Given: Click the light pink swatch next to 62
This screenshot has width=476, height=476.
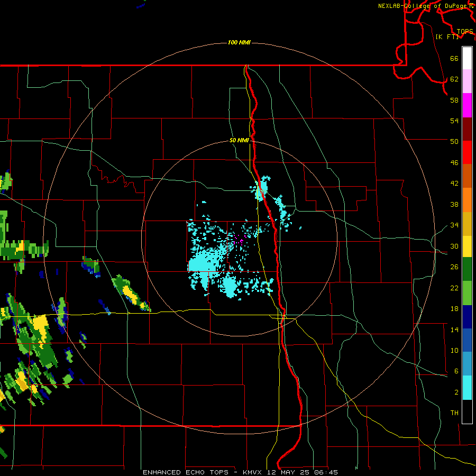Looking at the screenshot, I should pyautogui.click(x=467, y=81).
